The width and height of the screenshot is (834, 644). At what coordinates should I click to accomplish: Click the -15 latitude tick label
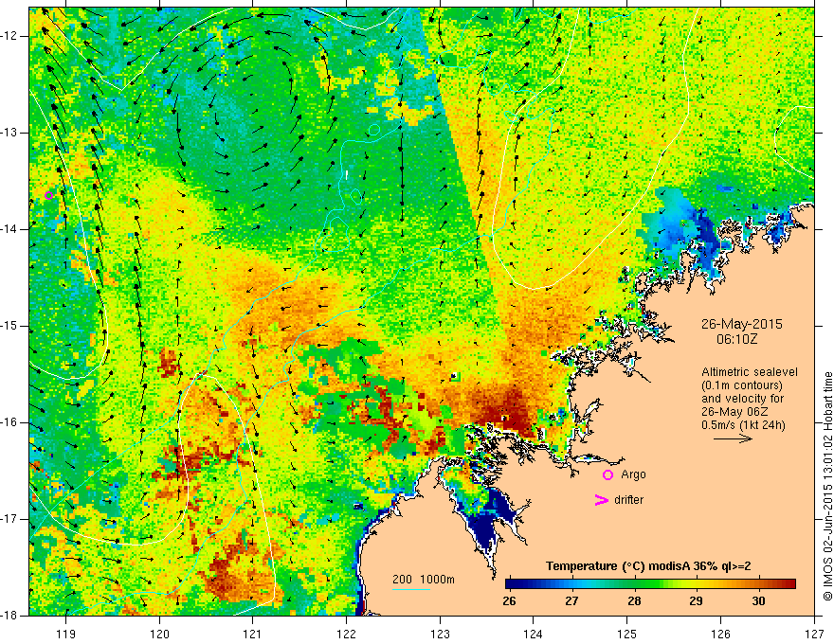pos(9,326)
